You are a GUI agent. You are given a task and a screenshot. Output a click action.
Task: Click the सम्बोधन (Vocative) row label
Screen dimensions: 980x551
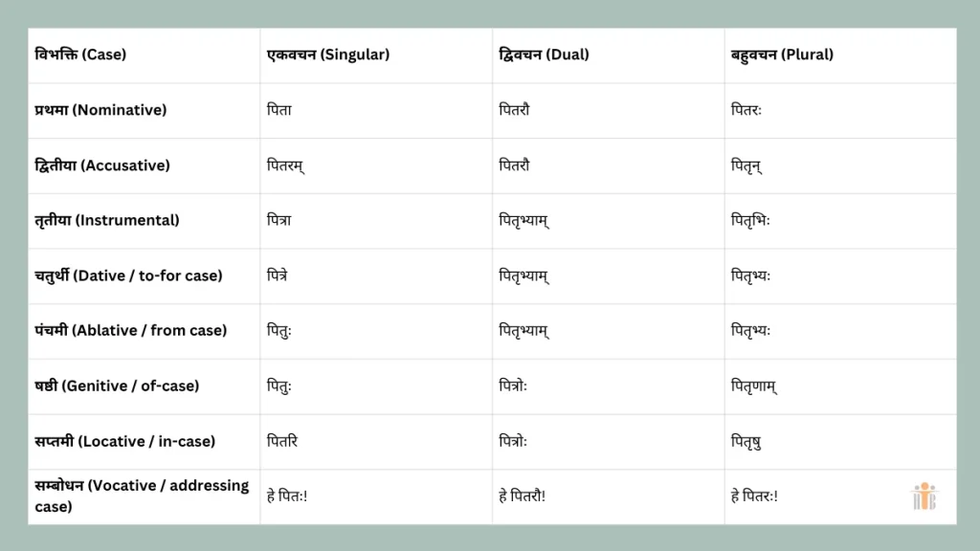142,496
